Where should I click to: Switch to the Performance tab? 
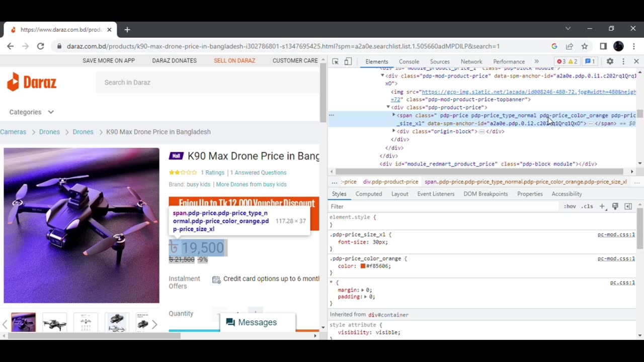(x=509, y=61)
